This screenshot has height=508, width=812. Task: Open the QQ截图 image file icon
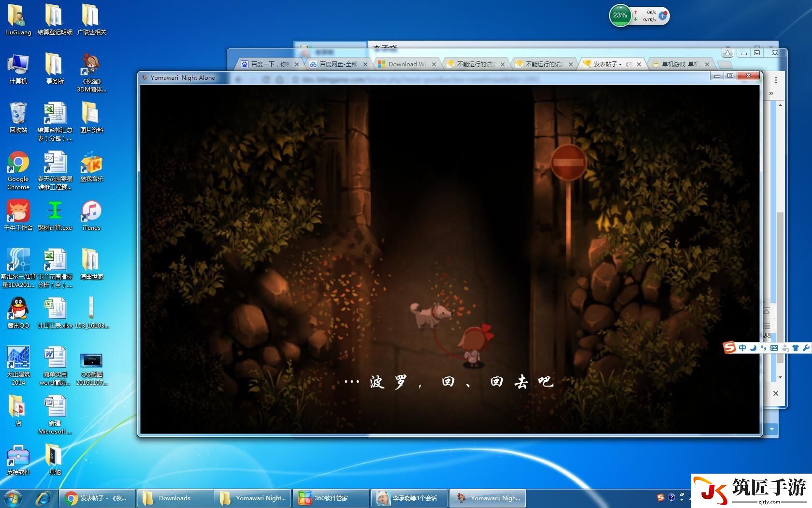pos(91,370)
